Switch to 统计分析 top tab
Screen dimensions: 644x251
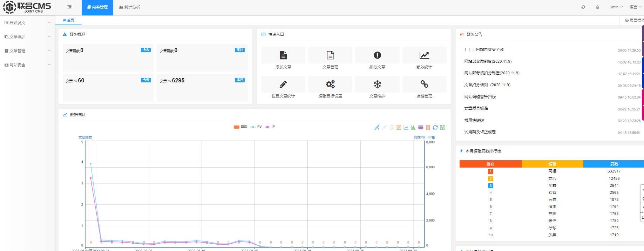129,7
